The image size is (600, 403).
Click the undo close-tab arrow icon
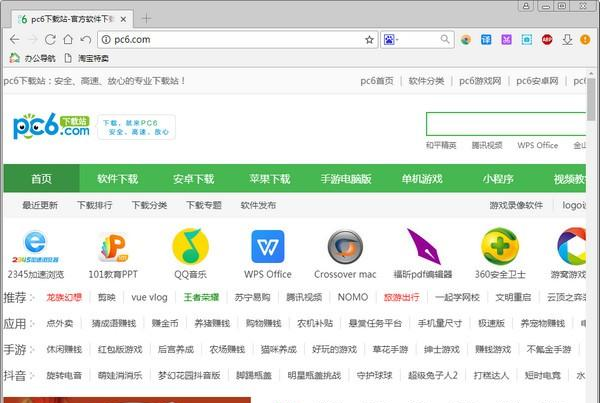click(x=86, y=39)
